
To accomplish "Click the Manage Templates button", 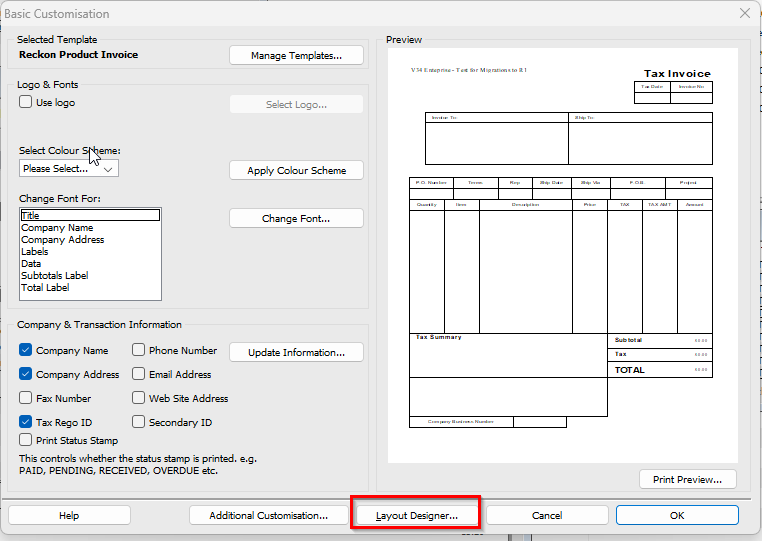I will [x=296, y=55].
